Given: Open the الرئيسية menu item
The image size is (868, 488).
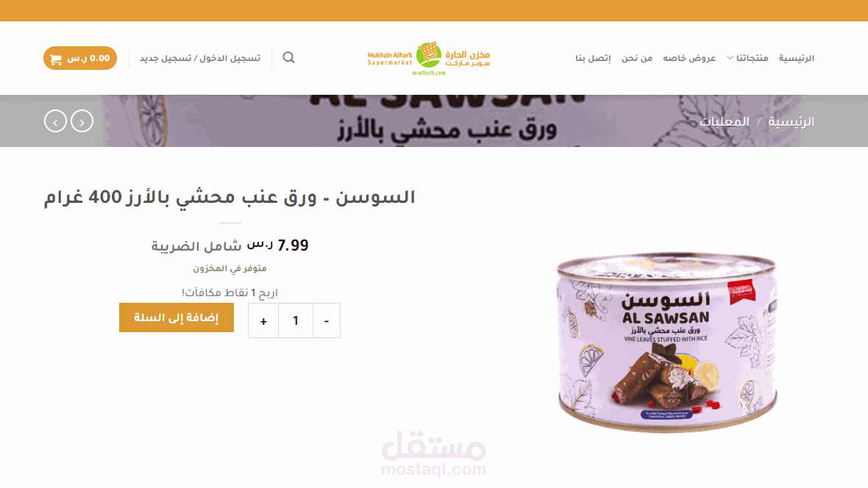Looking at the screenshot, I should 796,58.
